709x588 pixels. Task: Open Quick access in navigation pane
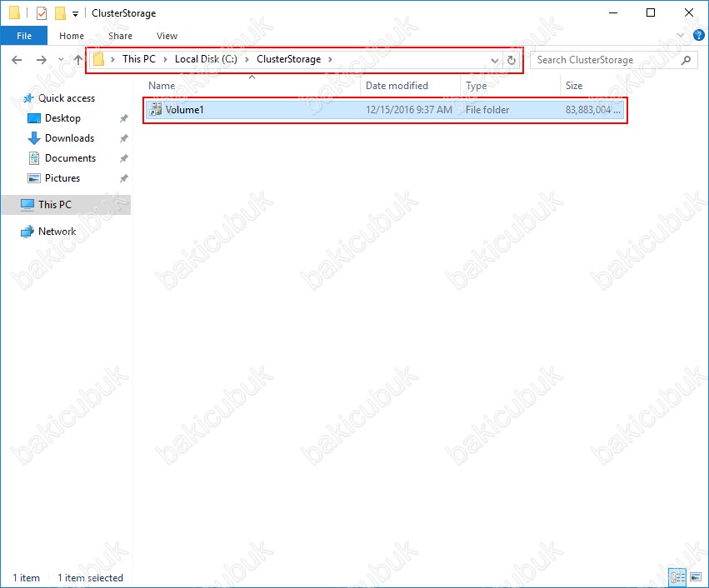tap(67, 98)
